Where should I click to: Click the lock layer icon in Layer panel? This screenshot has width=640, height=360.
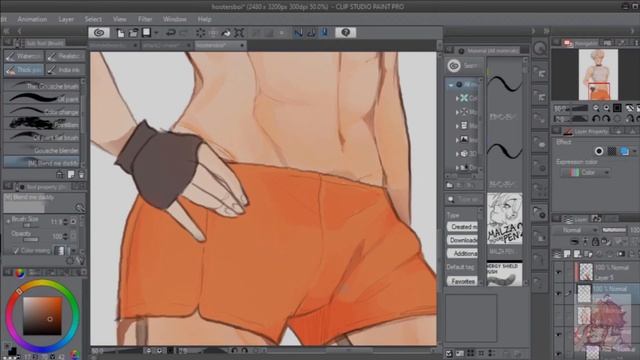[x=595, y=242]
